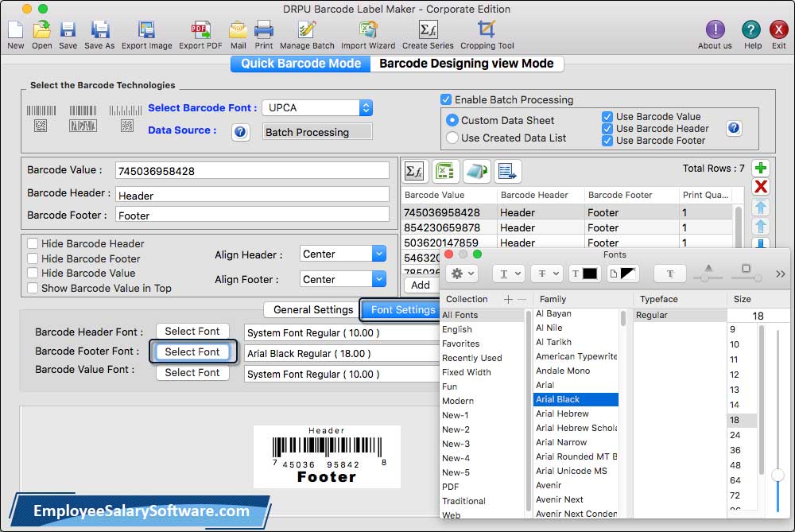The height and width of the screenshot is (532, 795).
Task: Switch to Quick Barcode Mode tab
Action: [x=301, y=64]
